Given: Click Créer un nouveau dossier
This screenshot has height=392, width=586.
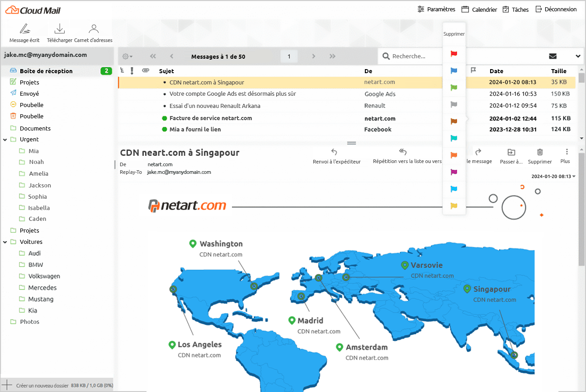Looking at the screenshot, I should click(43, 386).
